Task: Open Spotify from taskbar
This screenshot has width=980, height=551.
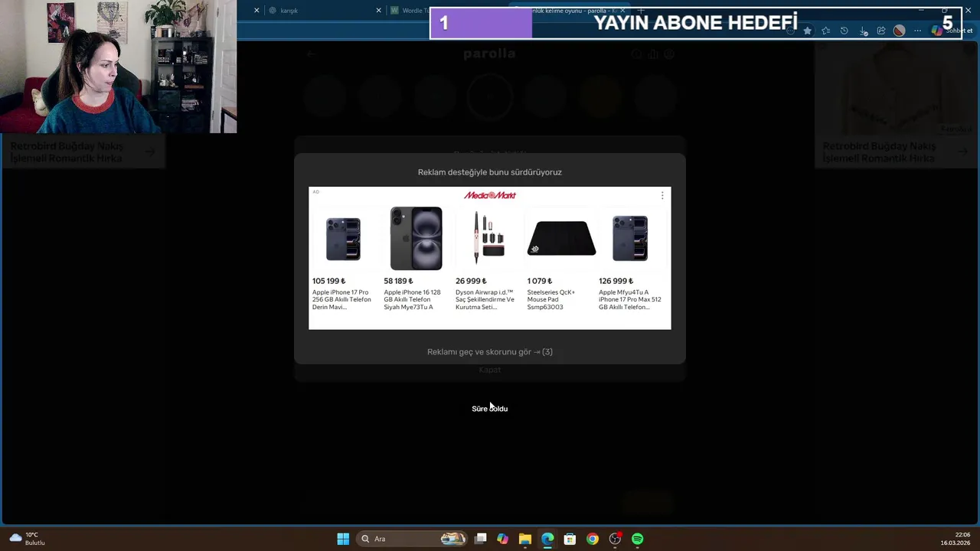Action: click(x=637, y=539)
